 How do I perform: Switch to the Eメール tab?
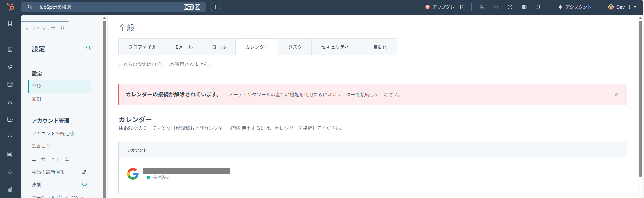tap(184, 47)
